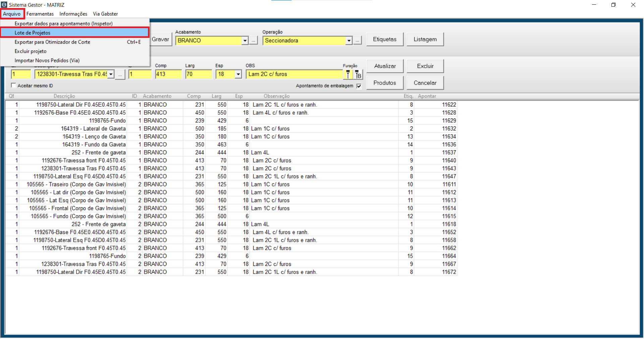The image size is (644, 339).
Task: Open the Esp thickness dropdown
Action: [x=238, y=74]
